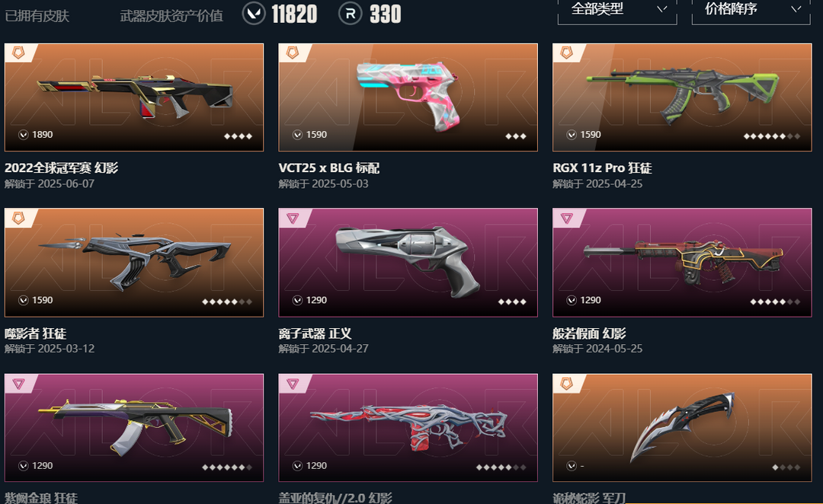
Task: Click tier badge on 离子武器 正义 card
Action: coord(293,218)
